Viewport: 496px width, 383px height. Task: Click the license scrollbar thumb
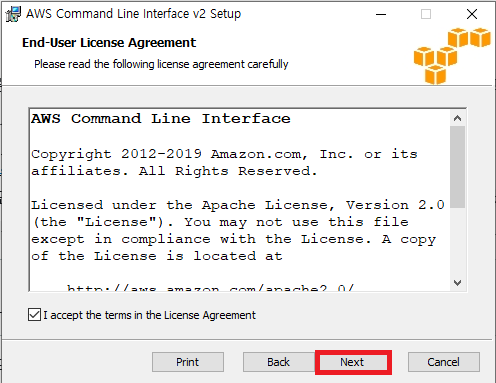click(457, 167)
